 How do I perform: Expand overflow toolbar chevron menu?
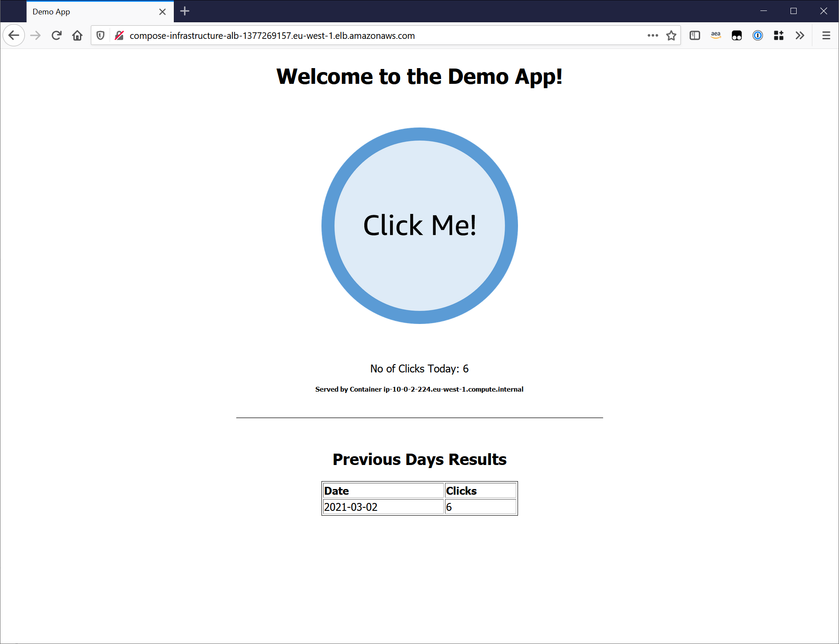(x=799, y=35)
